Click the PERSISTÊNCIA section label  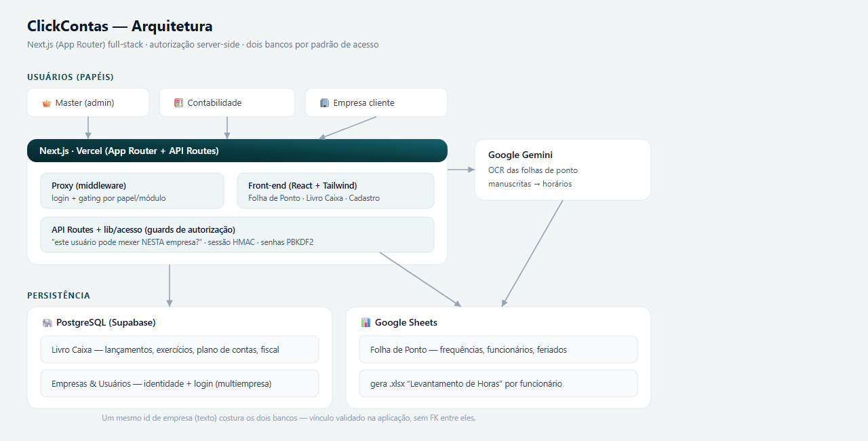(x=58, y=296)
